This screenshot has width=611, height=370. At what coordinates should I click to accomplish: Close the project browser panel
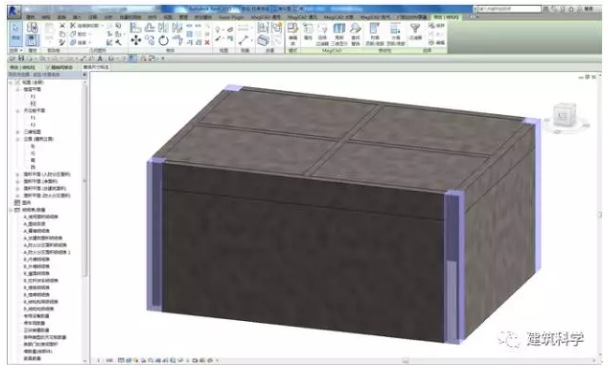(85, 74)
